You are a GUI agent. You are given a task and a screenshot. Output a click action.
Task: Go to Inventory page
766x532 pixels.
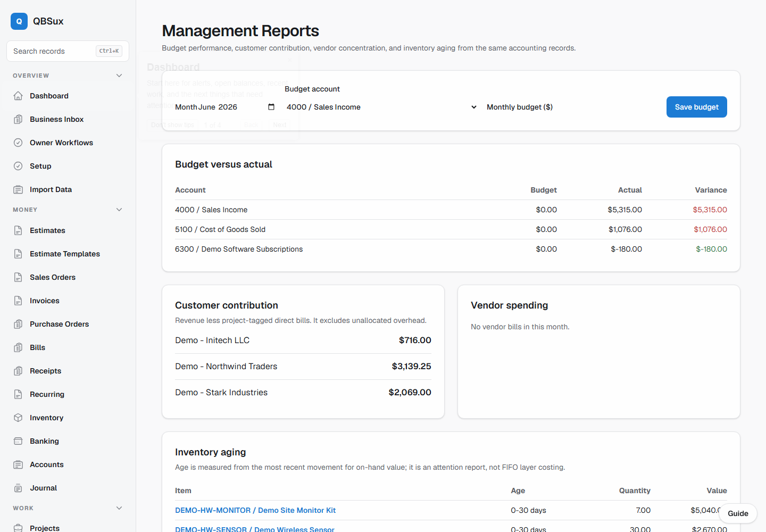pyautogui.click(x=68, y=418)
